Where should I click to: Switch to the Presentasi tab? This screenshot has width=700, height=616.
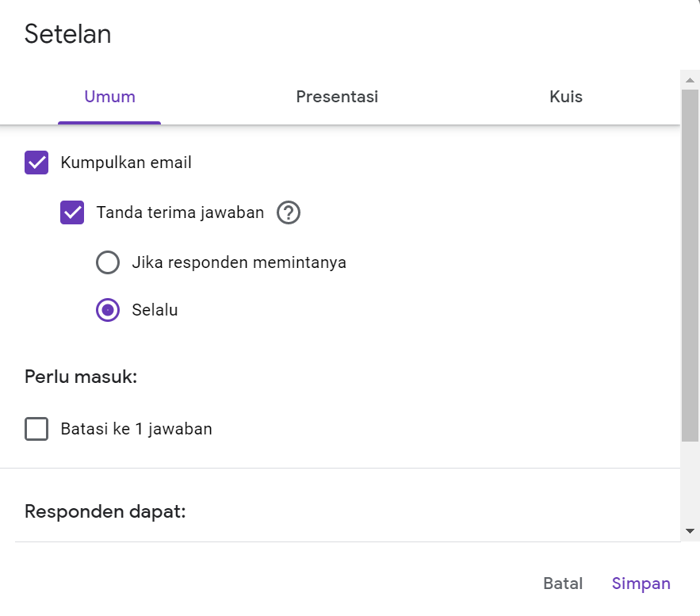tap(337, 97)
